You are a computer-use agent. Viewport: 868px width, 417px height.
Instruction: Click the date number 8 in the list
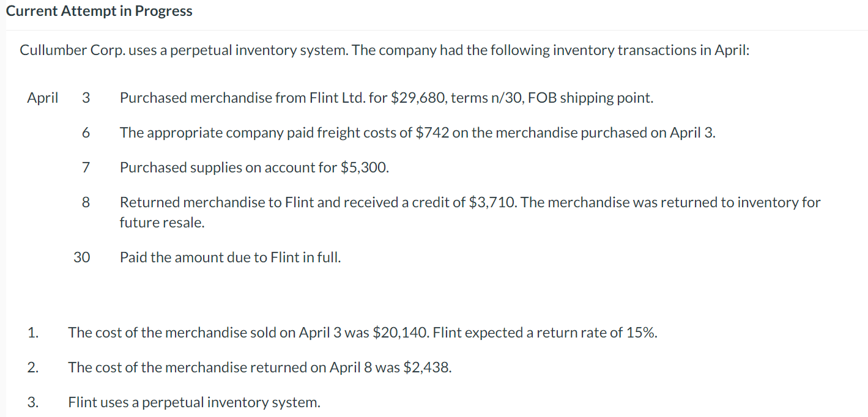[x=85, y=202]
